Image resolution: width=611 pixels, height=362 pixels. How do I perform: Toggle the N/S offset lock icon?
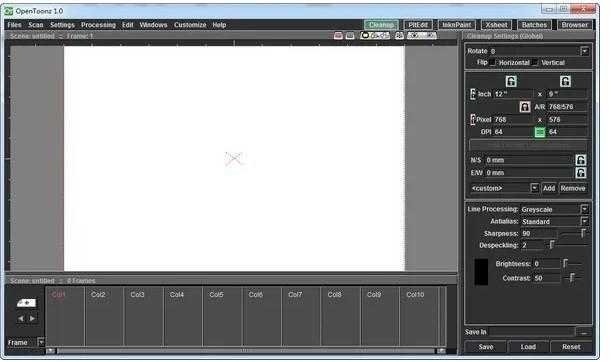click(581, 160)
